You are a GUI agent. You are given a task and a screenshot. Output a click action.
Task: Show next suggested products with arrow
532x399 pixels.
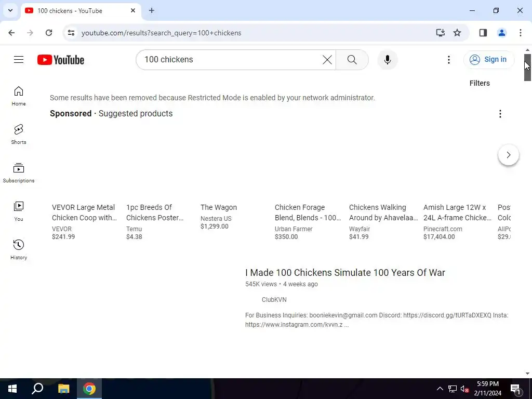click(508, 155)
